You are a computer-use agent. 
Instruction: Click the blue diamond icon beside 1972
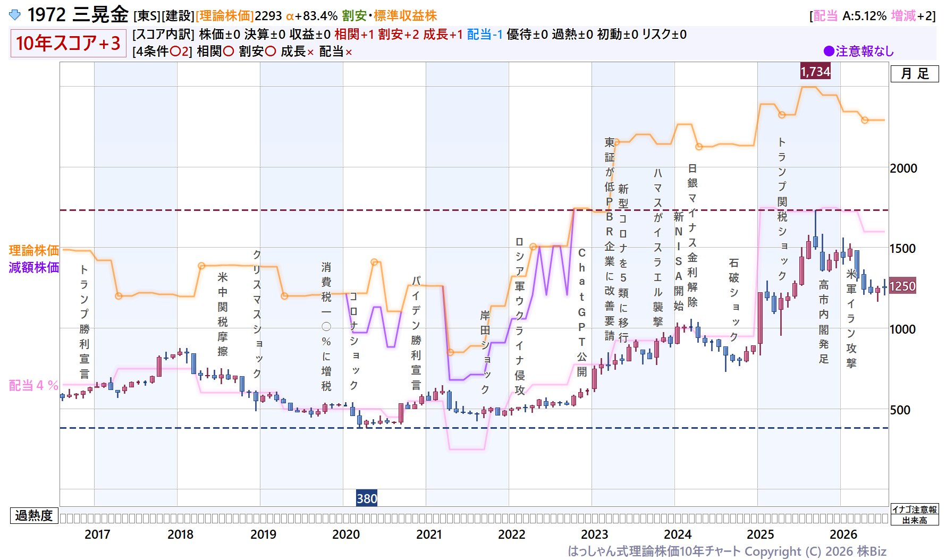[15, 15]
